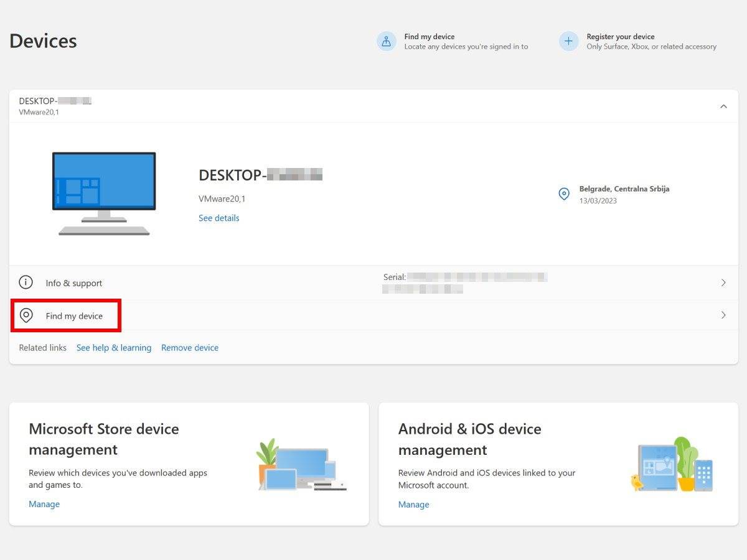747x560 pixels.
Task: Open the See details link
Action: (x=218, y=218)
